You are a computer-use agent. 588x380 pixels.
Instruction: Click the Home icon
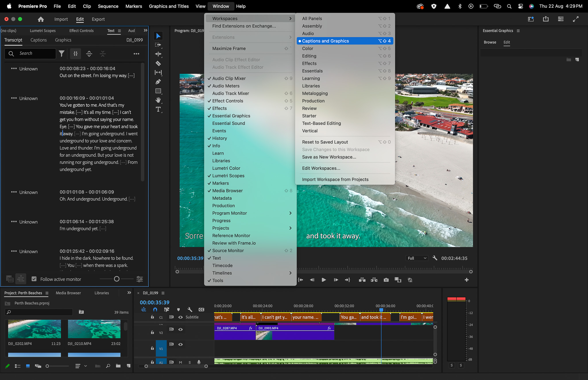pos(41,19)
